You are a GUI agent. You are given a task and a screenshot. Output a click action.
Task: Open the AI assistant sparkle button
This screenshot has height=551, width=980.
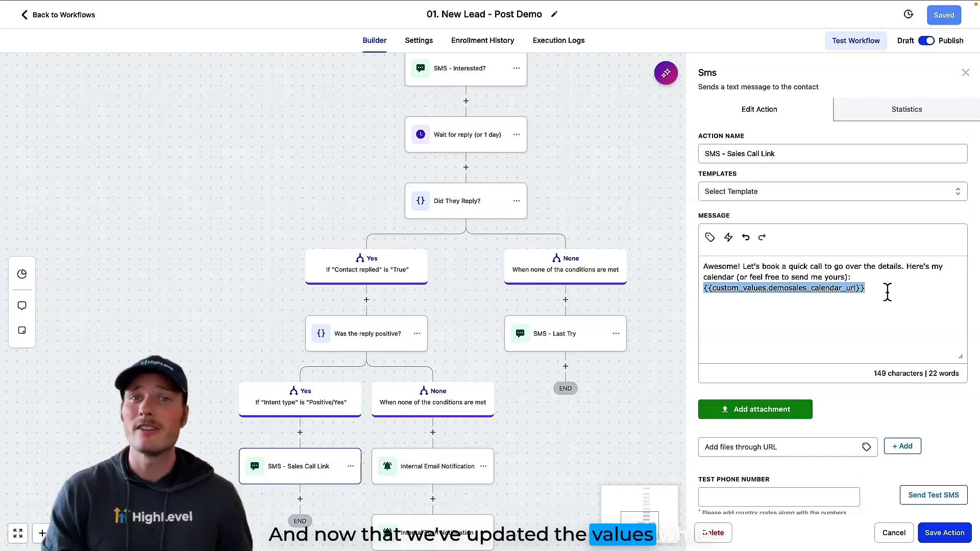coord(666,73)
